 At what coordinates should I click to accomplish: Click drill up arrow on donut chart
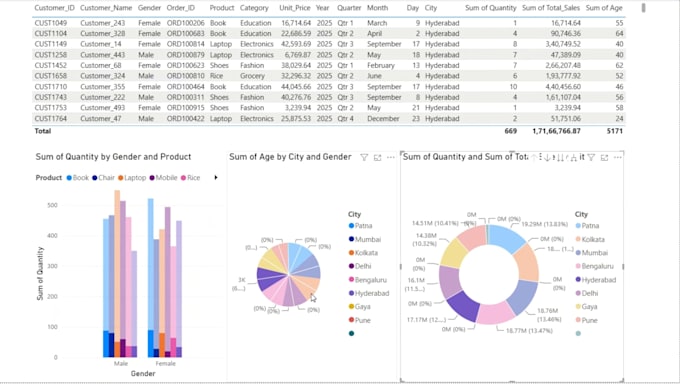point(534,158)
